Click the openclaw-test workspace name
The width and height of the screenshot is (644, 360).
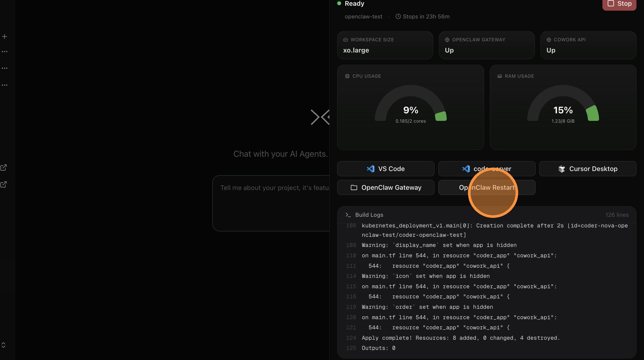click(x=363, y=16)
